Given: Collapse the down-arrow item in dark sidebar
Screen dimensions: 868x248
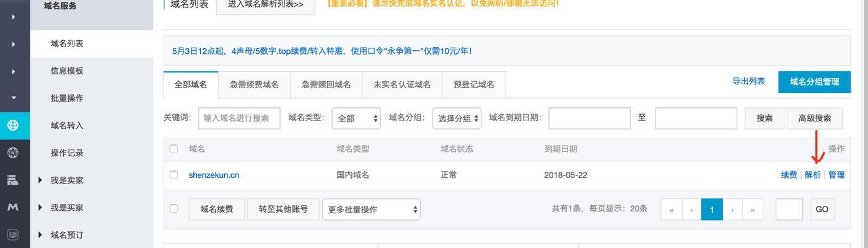Looking at the screenshot, I should [14, 98].
